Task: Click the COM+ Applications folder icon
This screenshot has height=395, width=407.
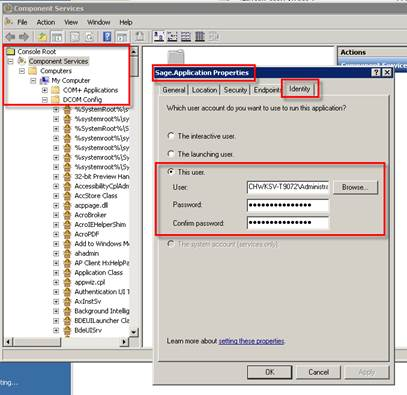Action: tap(55, 90)
